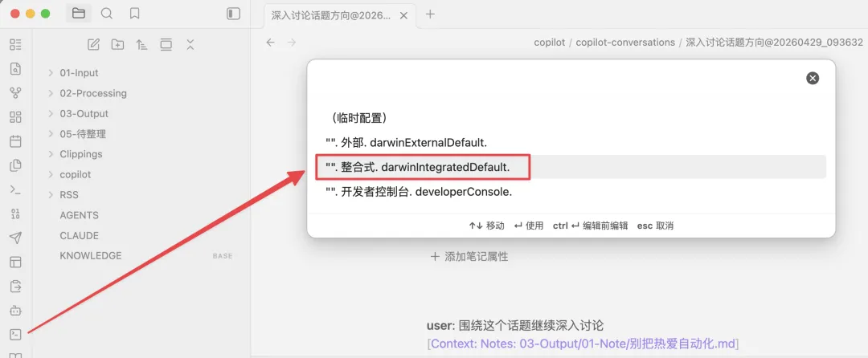Open the file explorer tab icon
The height and width of the screenshot is (358, 868).
78,14
